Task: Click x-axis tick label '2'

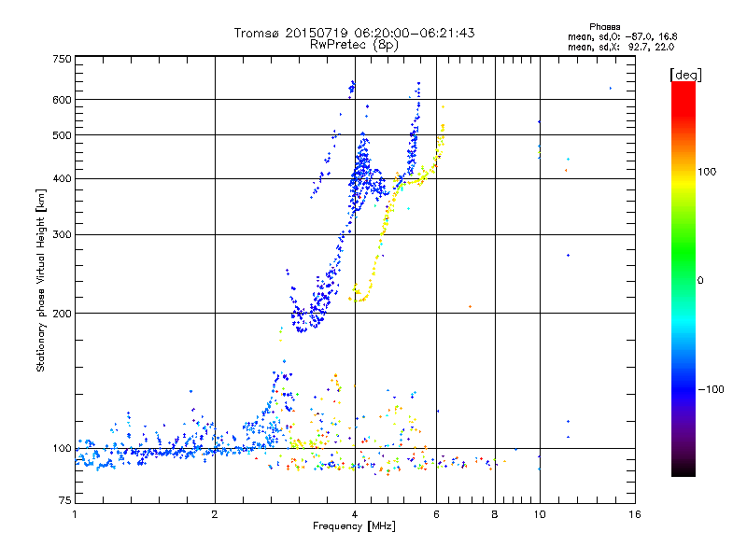Action: coord(215,514)
